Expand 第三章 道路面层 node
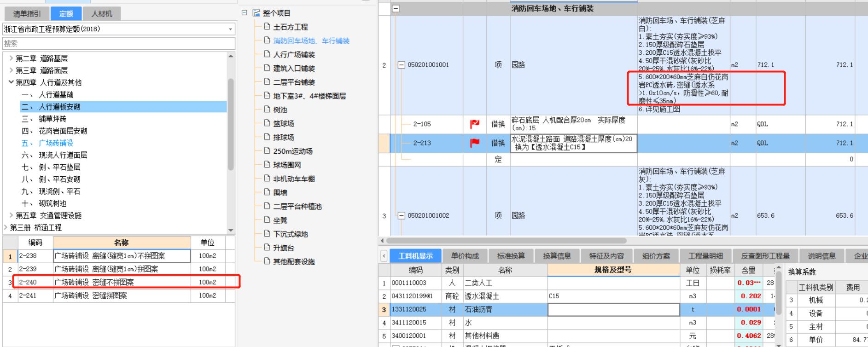The image size is (868, 347). [11, 70]
